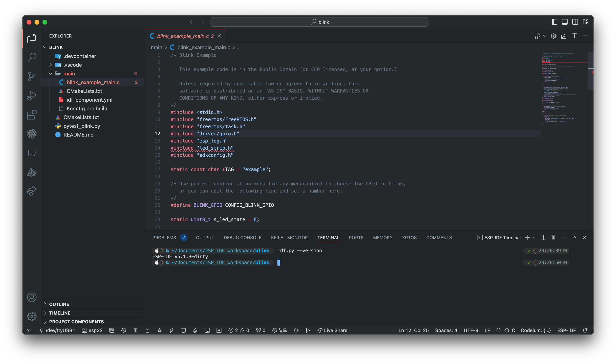Click the Live Share status button
Image resolution: width=616 pixels, height=364 pixels.
(x=332, y=330)
